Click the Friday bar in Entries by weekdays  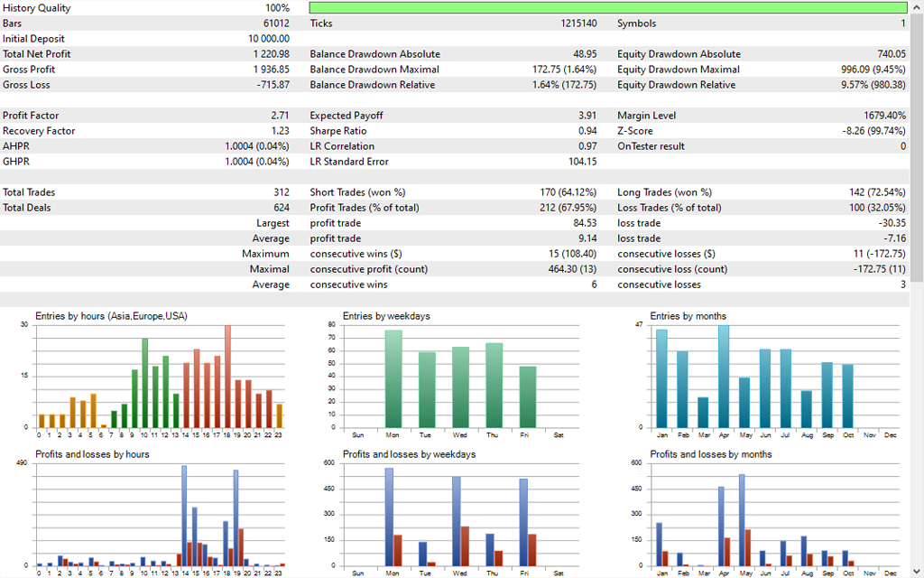tap(527, 397)
